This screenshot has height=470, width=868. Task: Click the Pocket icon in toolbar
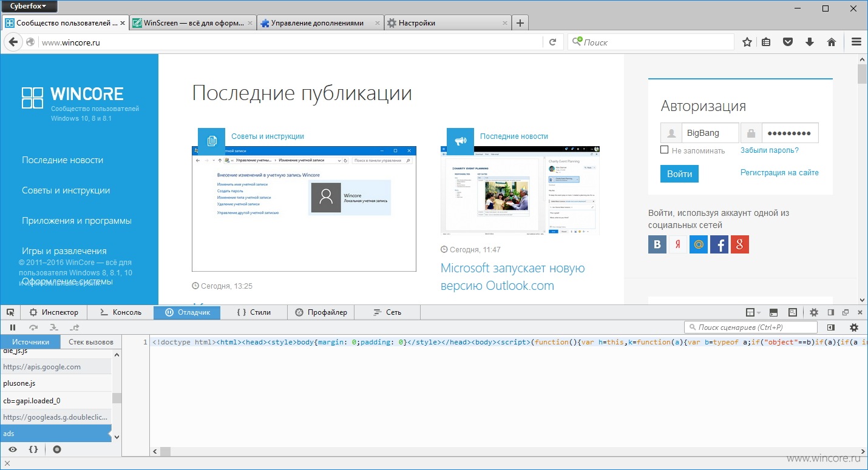(x=788, y=42)
